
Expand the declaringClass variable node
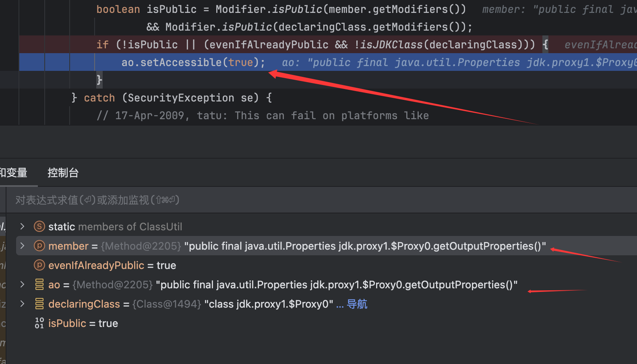click(x=23, y=304)
